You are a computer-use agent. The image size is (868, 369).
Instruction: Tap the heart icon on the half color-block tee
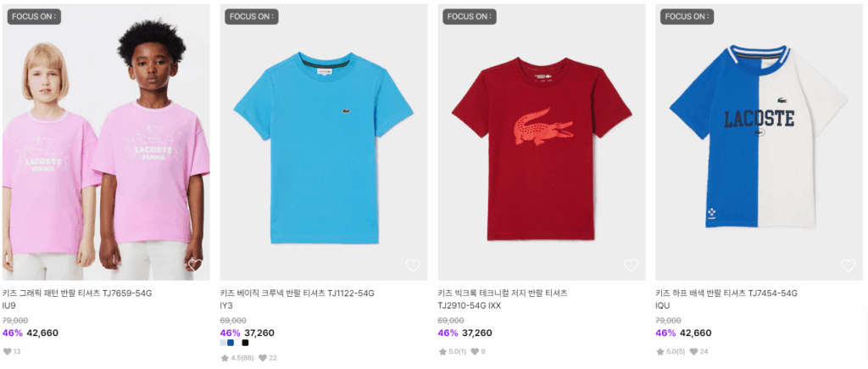click(x=848, y=266)
